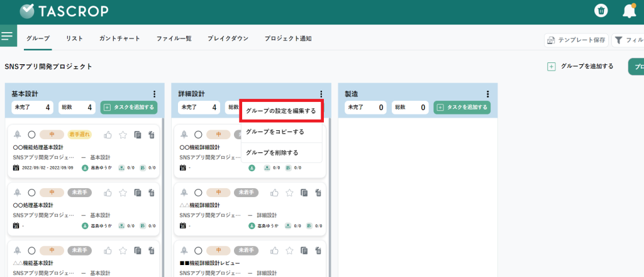Viewport: 644px width, 277px height.
Task: Delete the △△機能基本設計 task
Action: click(x=151, y=251)
